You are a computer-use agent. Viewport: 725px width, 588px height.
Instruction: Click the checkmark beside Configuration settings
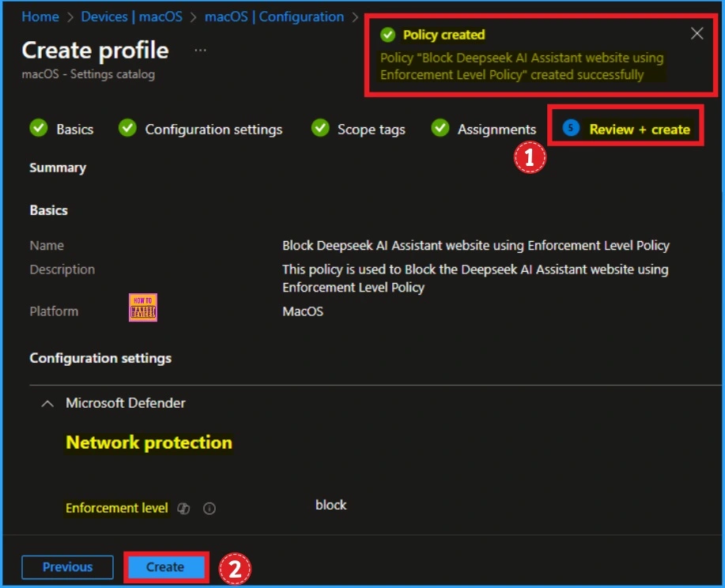[127, 128]
